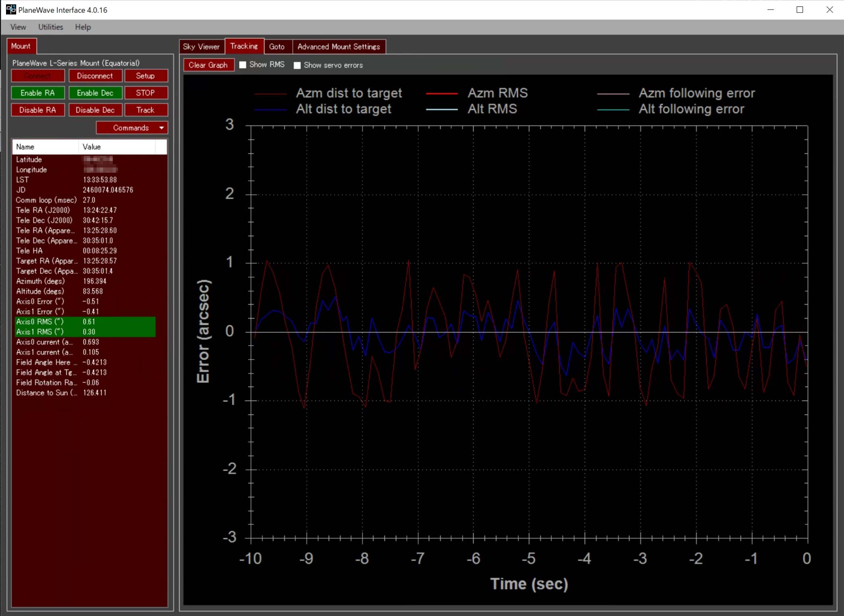Click the PlaneWave app icon in title bar
Screen dimensions: 844x616
[x=10, y=9]
